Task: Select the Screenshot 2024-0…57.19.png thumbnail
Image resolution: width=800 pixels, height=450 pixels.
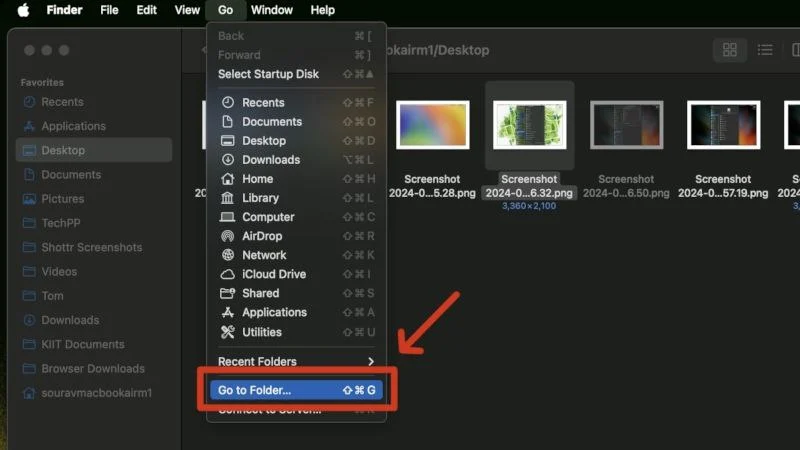Action: coord(723,125)
